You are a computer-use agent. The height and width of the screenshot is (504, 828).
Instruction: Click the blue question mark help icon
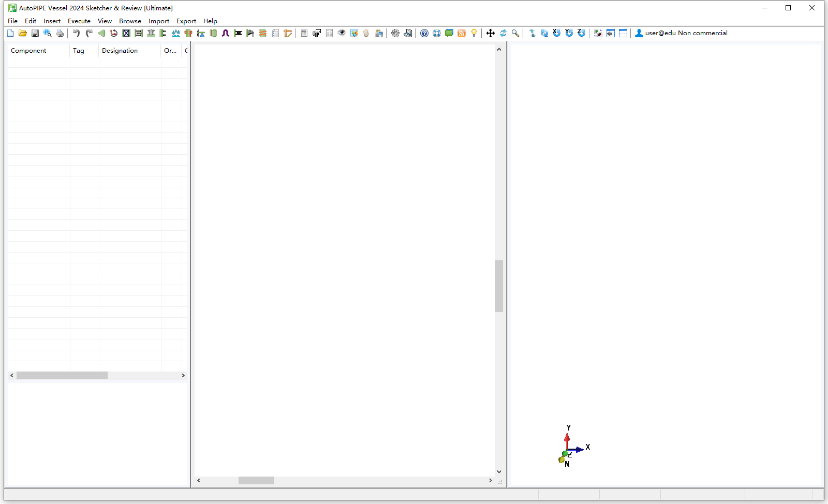click(424, 33)
